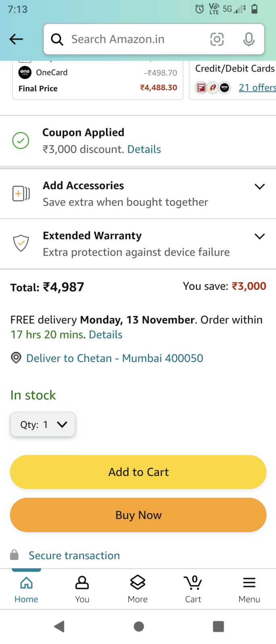Viewport: 276px width, 644px height.
Task: Tap the back arrow icon
Action: [16, 39]
